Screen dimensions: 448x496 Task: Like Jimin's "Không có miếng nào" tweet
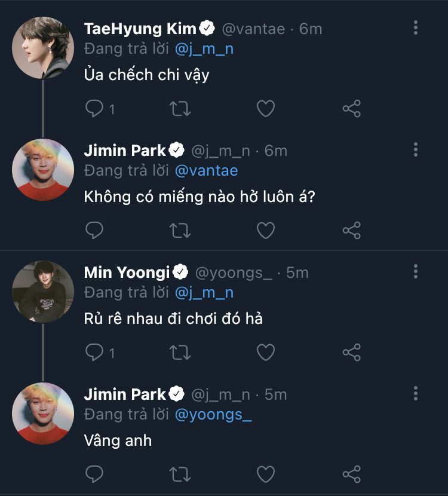pos(265,230)
